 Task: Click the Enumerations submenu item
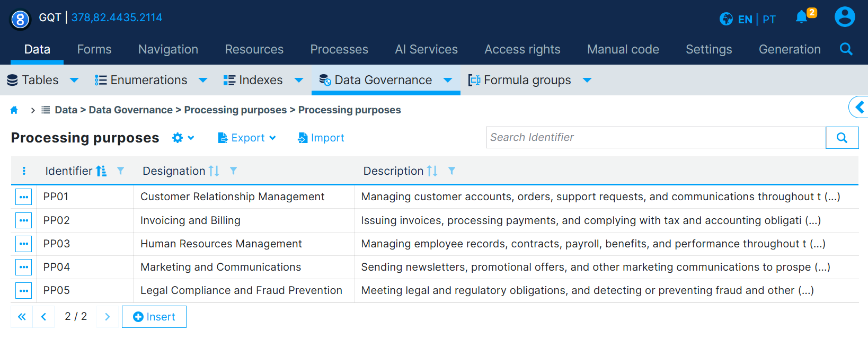141,80
